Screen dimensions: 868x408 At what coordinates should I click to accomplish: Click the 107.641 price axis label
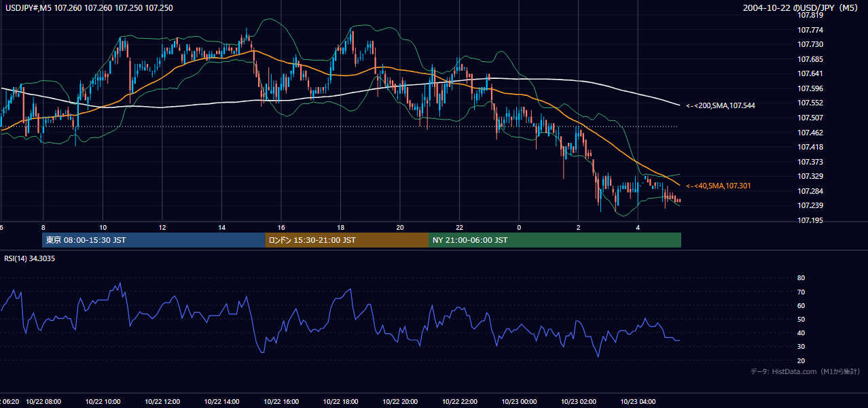(x=810, y=74)
